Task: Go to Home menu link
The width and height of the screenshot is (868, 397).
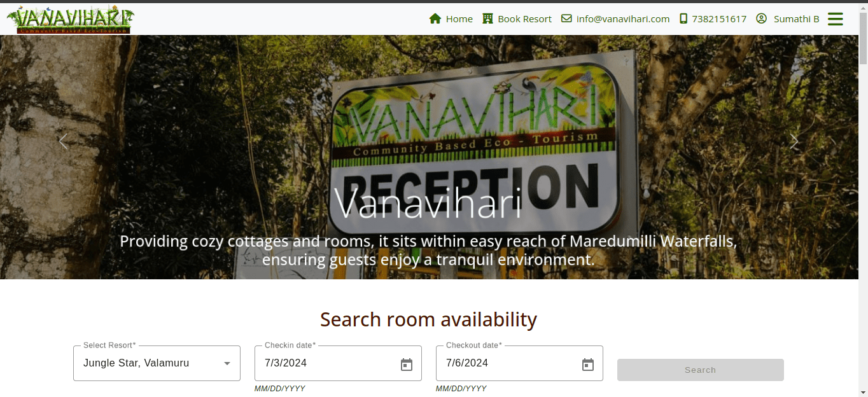Action: coord(451,18)
